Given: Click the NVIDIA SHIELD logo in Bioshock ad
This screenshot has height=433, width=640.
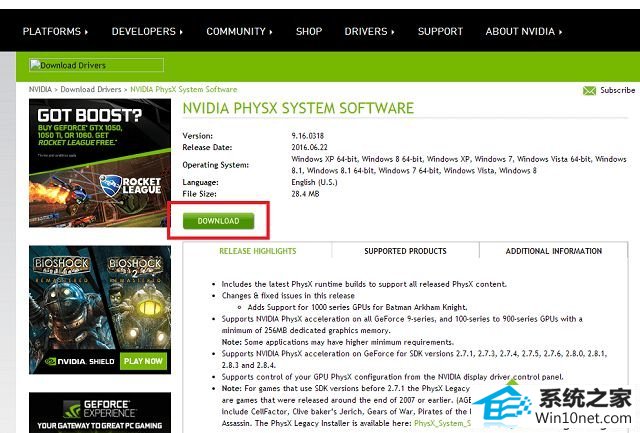Looking at the screenshot, I should coord(80,362).
